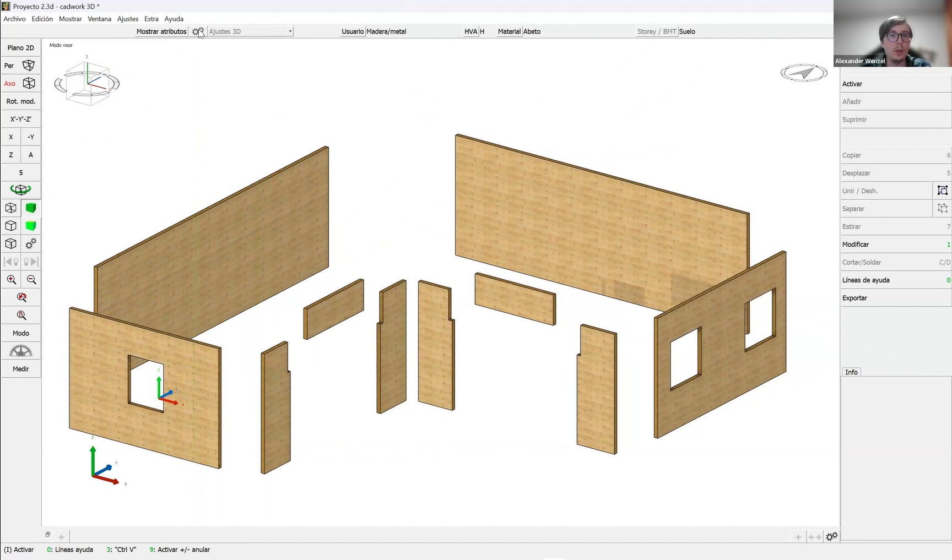Image resolution: width=952 pixels, height=560 pixels.
Task: Select the Axo axonometric view button
Action: 21,84
